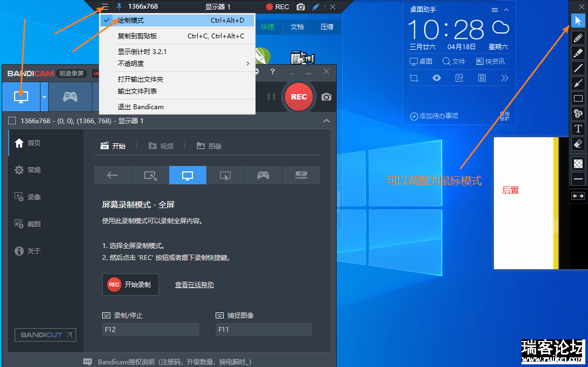Expand more tools with double chevron in assistant

click(x=504, y=78)
